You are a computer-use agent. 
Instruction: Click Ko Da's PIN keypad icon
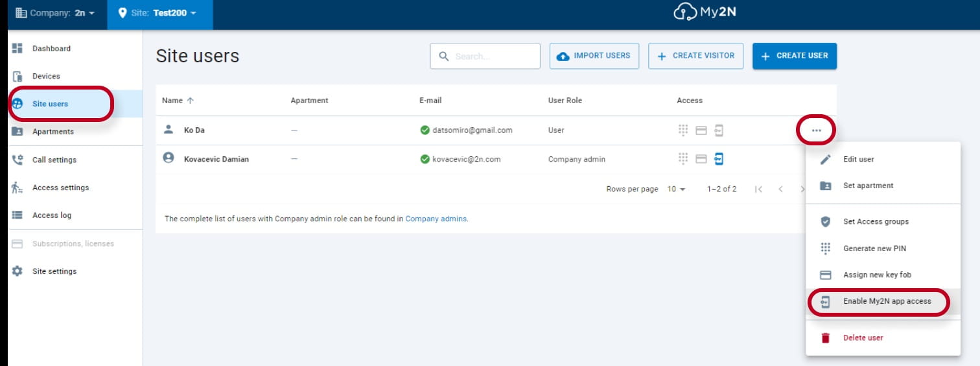[x=682, y=130]
